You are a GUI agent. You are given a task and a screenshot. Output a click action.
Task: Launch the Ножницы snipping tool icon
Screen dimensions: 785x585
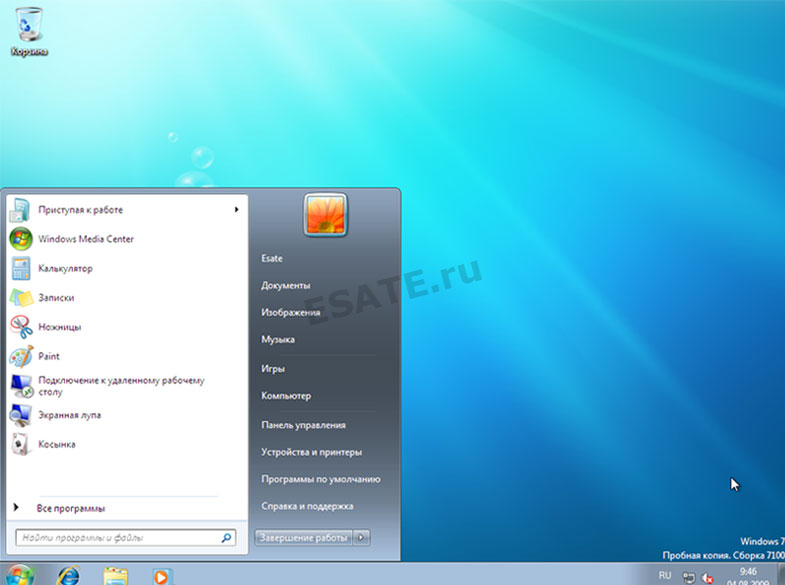click(x=21, y=327)
